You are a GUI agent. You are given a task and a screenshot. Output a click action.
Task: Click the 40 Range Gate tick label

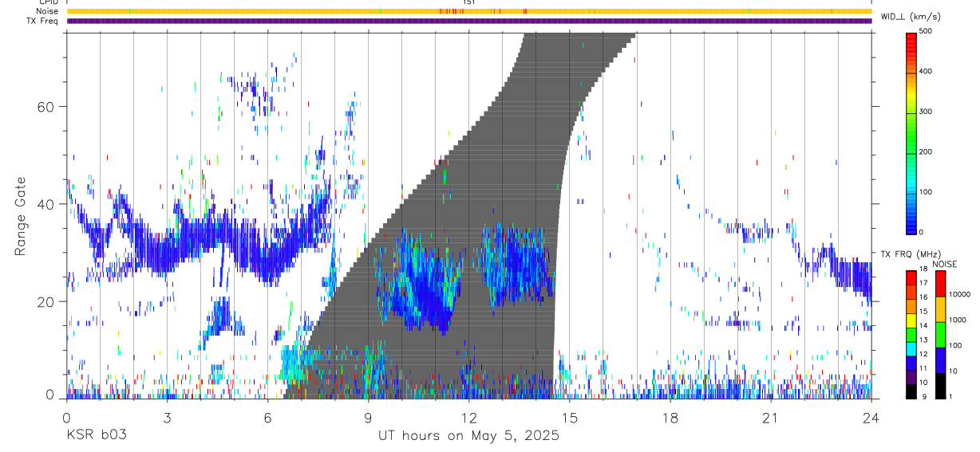(47, 204)
